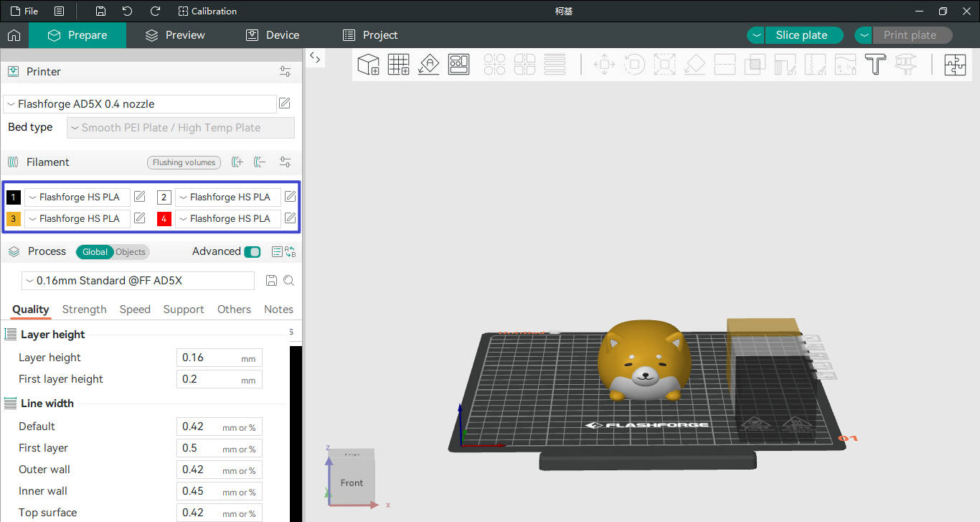Collapse the sidebar with arrows button

pyautogui.click(x=315, y=58)
